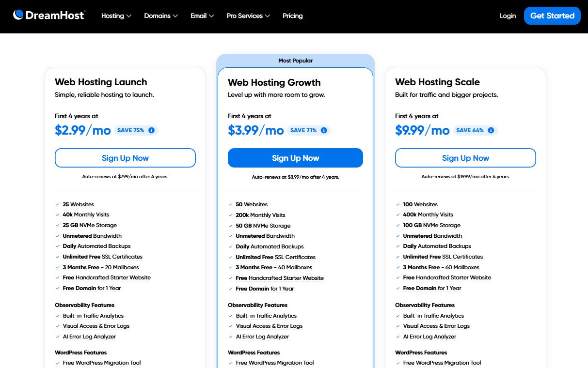Click the checkmark beside 100 Websites

(x=398, y=204)
